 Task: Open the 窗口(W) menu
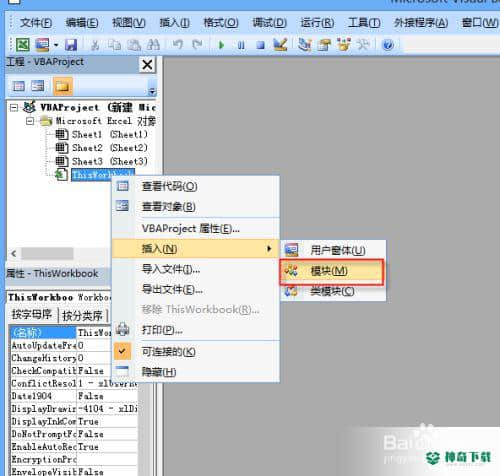[x=480, y=23]
